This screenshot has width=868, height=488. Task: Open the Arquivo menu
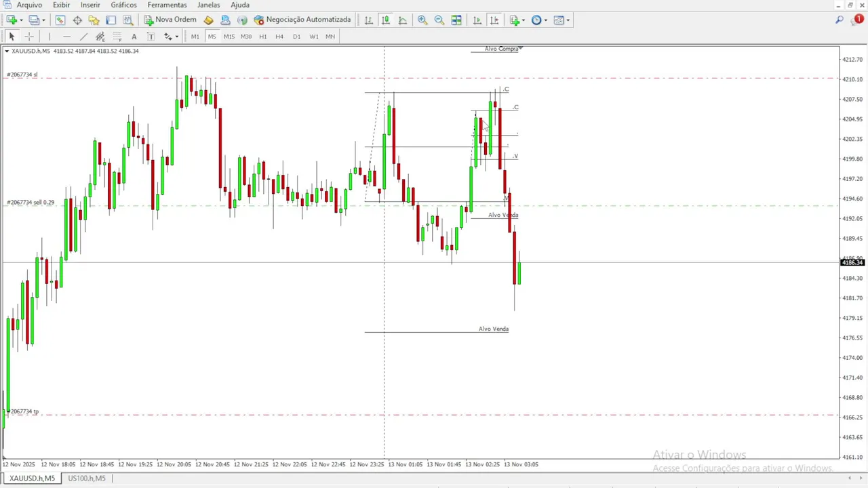29,5
